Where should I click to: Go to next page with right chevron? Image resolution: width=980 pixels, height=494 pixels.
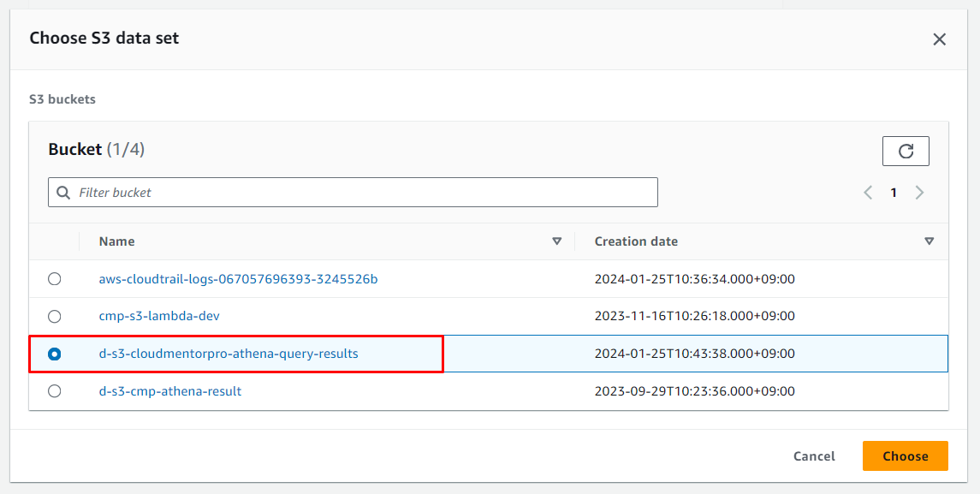[919, 193]
